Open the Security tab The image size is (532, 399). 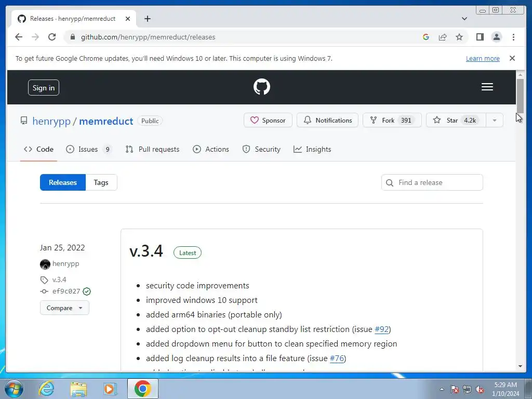point(261,149)
